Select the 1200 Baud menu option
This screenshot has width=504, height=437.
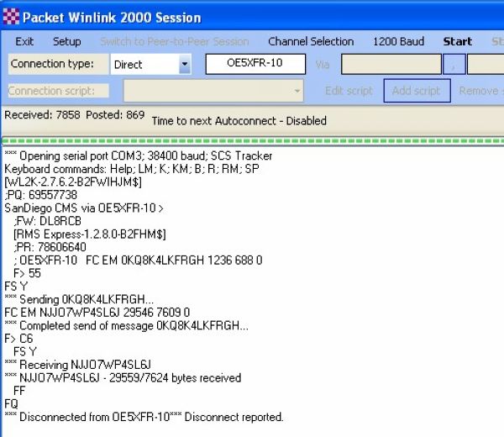point(399,41)
